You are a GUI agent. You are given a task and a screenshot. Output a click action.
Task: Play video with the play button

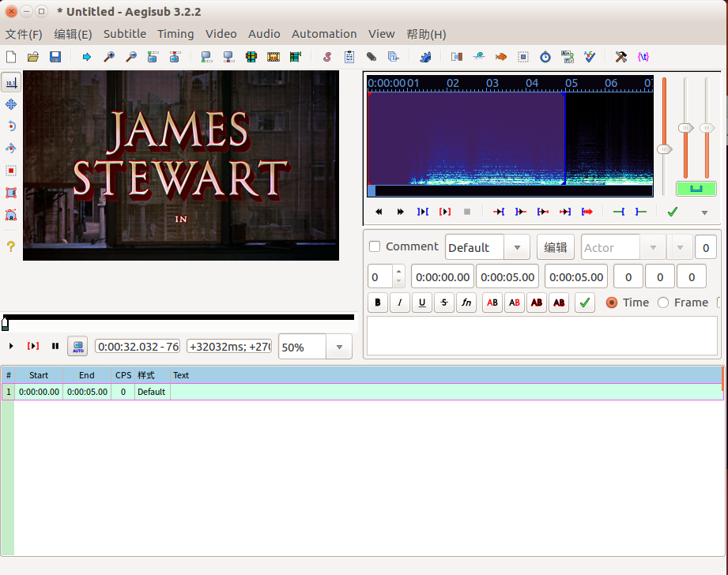coord(11,346)
